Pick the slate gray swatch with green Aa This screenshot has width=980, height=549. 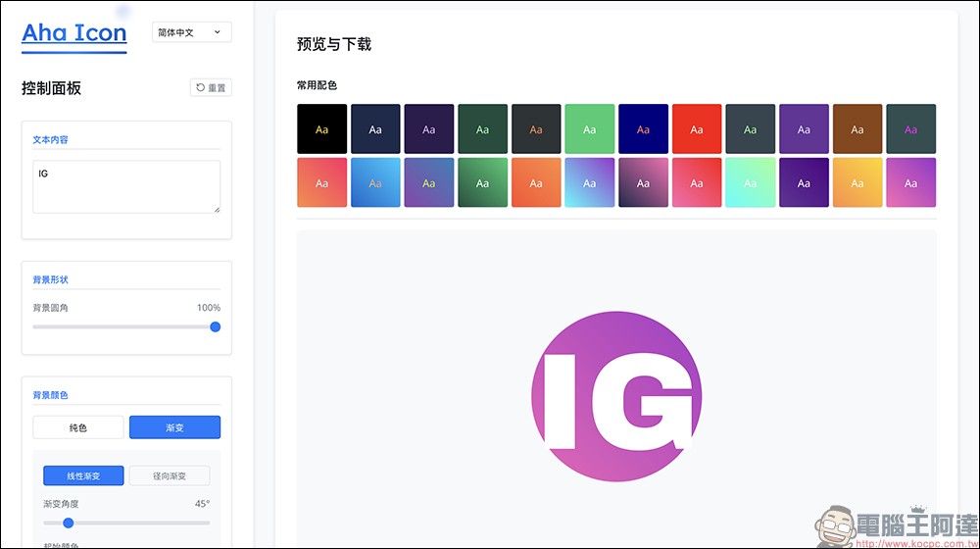pyautogui.click(x=750, y=128)
